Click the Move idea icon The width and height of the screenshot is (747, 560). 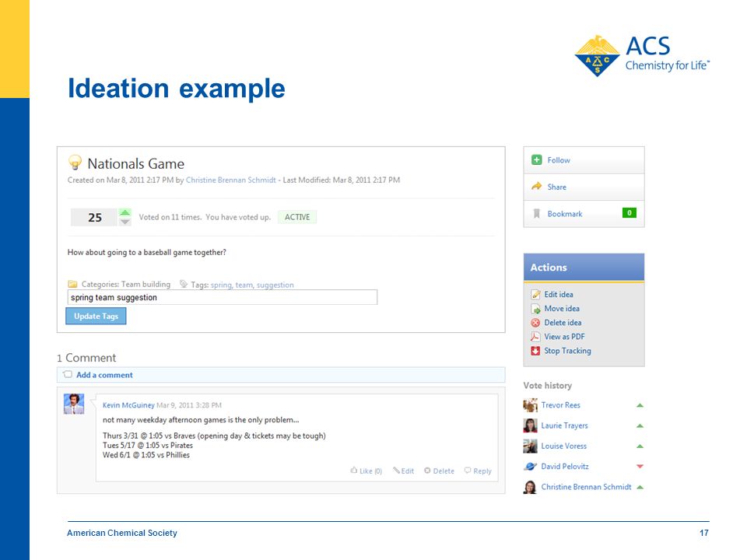tap(535, 309)
